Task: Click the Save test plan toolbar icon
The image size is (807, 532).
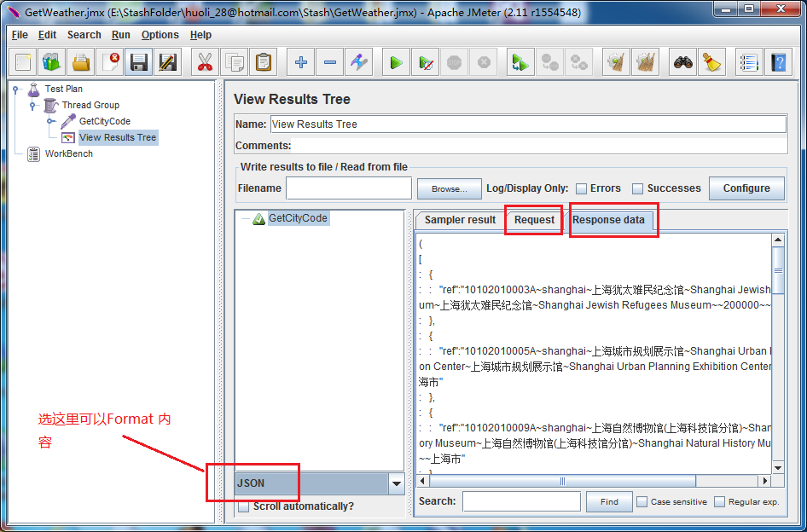Action: tap(138, 62)
